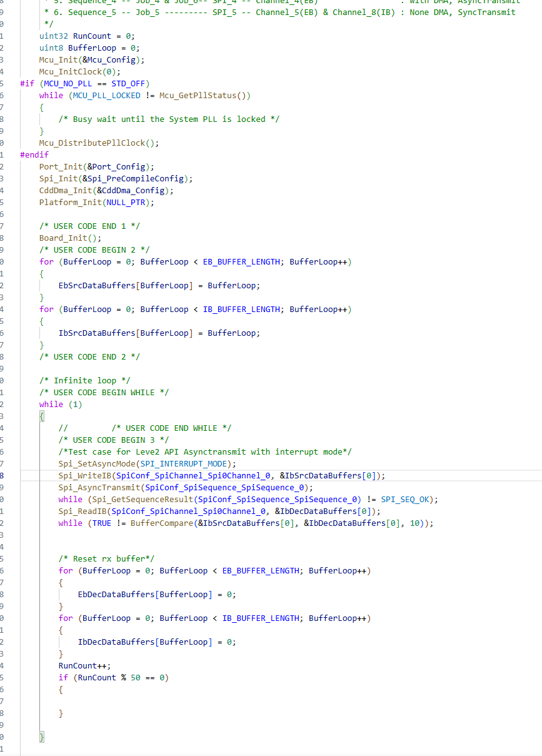Click the 'USER CODE BEGIN WHILE' comment

coord(104,392)
